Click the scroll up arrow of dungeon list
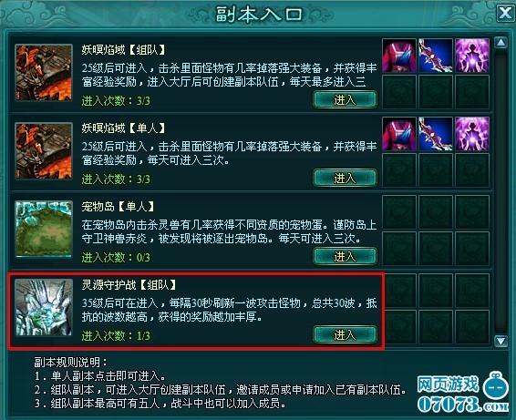The height and width of the screenshot is (420, 516). coord(501,43)
